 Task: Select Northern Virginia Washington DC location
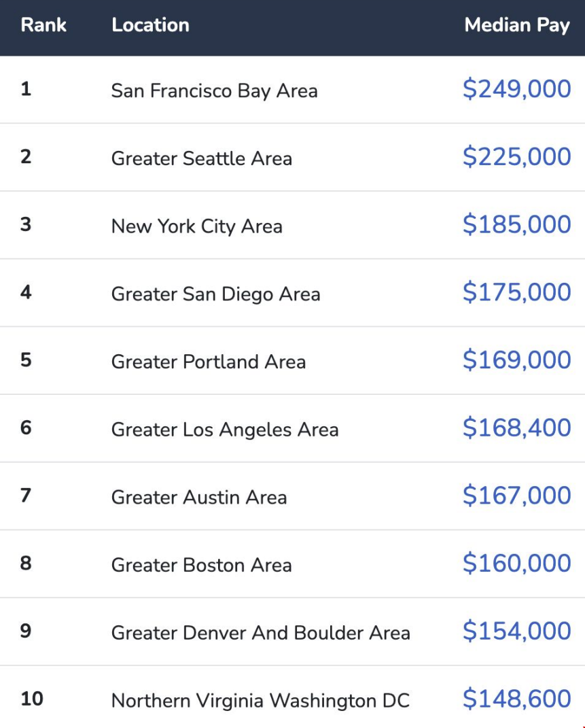[x=260, y=700]
